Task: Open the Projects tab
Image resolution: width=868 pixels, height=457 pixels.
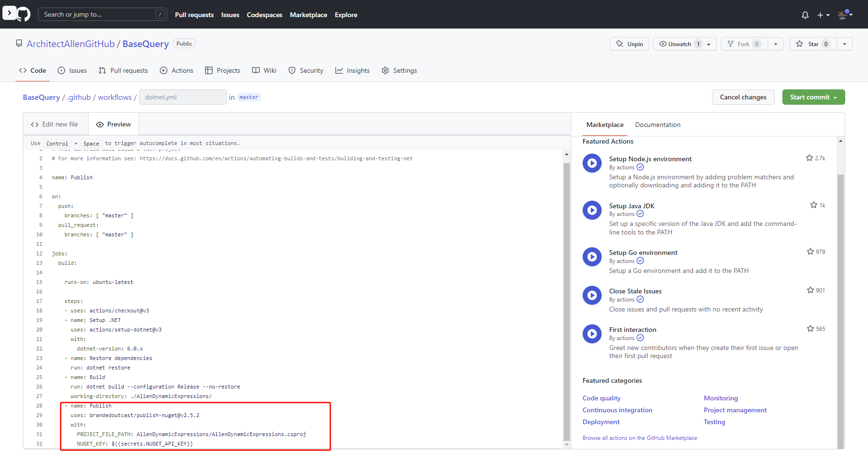Action: 223,70
